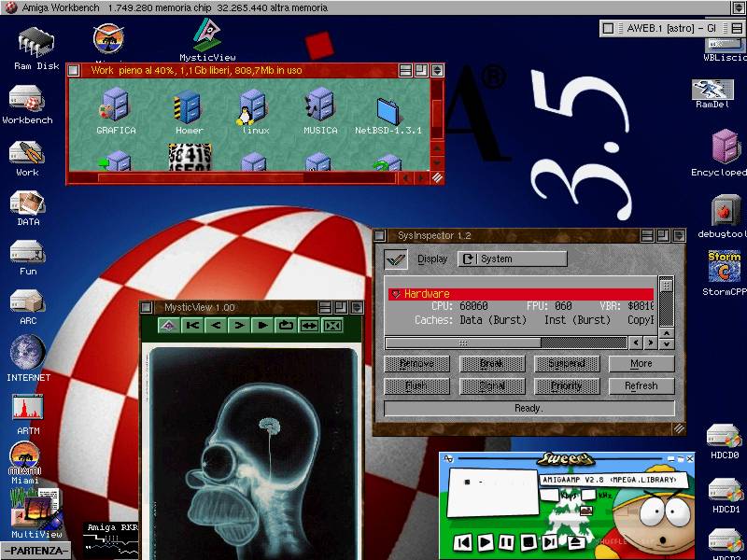Image resolution: width=747 pixels, height=560 pixels.
Task: Launch the INTERNET globe icon
Action: pos(27,353)
